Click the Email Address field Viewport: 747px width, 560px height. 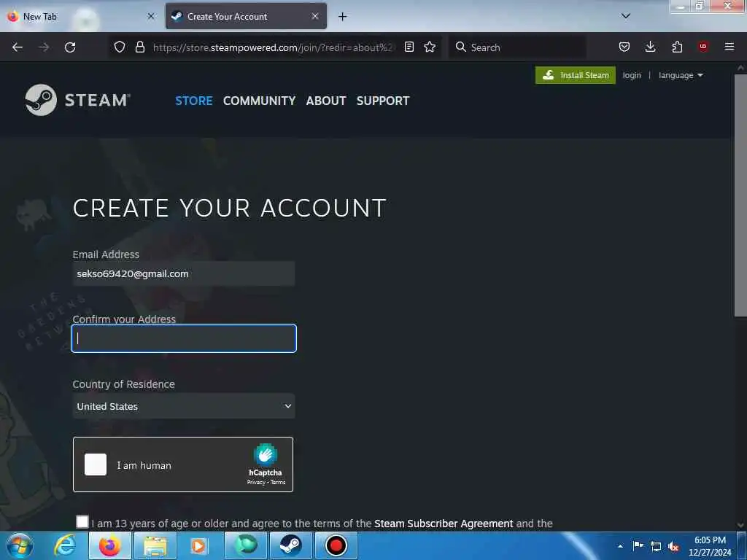tap(184, 274)
